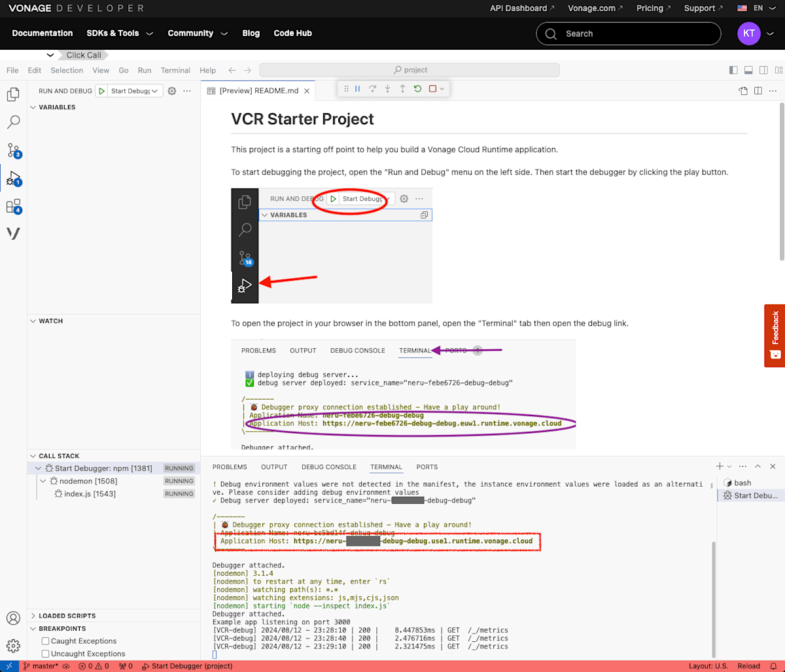Image resolution: width=785 pixels, height=672 pixels.
Task: Close the README.md preview tab
Action: click(x=307, y=91)
